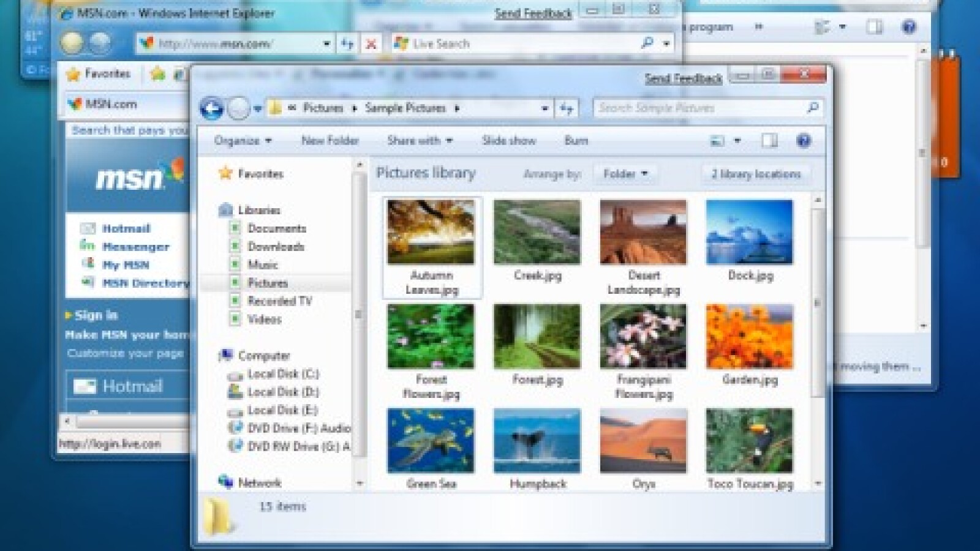The width and height of the screenshot is (980, 551).
Task: Open the 2 library locations link
Action: click(x=756, y=174)
